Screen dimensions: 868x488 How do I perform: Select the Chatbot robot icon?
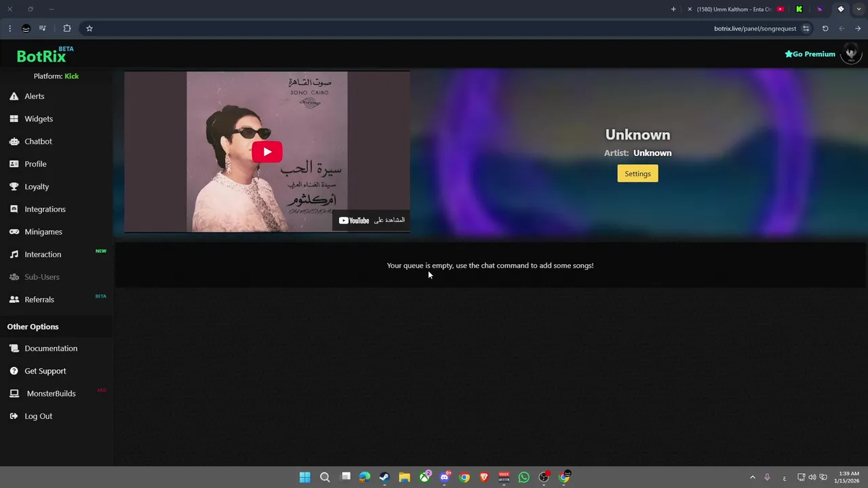[x=14, y=141]
